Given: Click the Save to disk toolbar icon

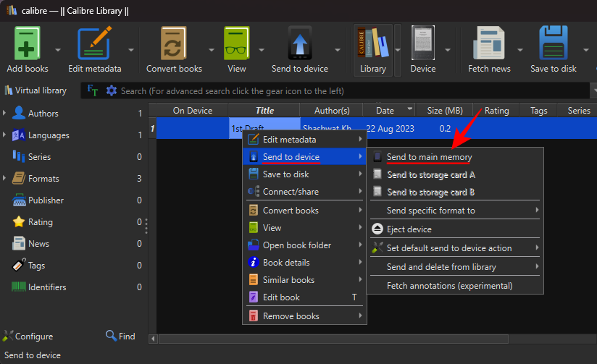Looking at the screenshot, I should pyautogui.click(x=554, y=43).
